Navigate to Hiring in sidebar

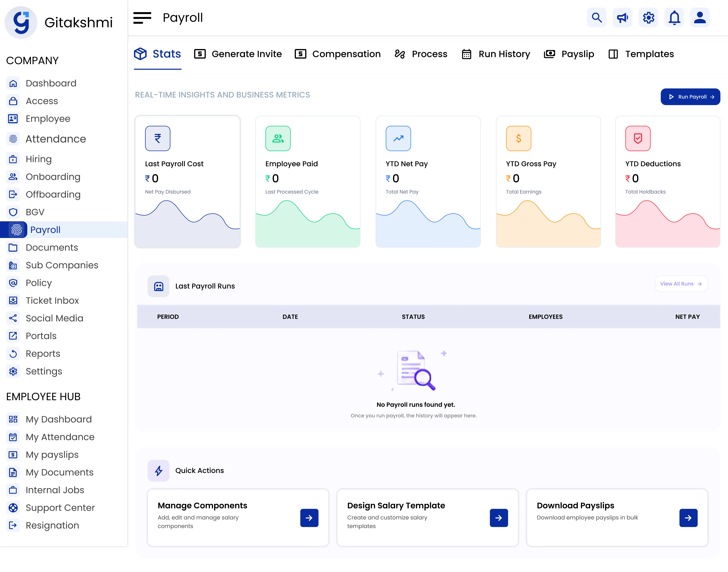[x=39, y=159]
